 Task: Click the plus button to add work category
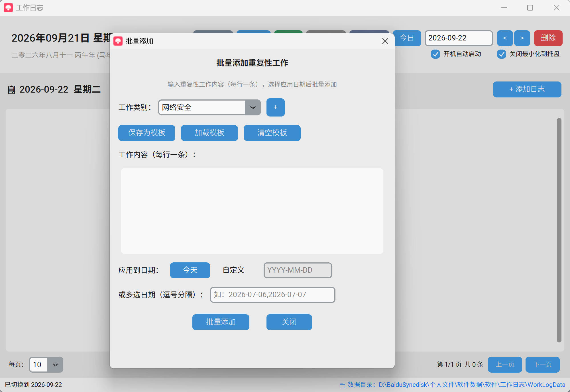275,107
